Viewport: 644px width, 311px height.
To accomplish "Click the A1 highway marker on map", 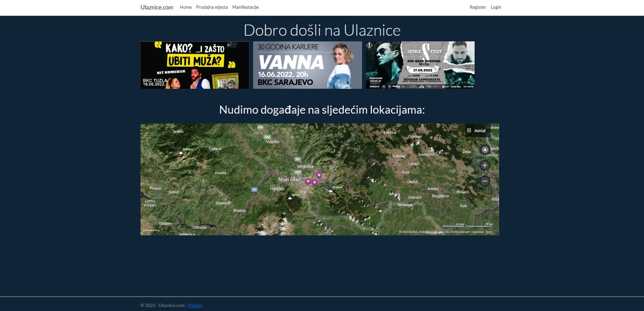I will pyautogui.click(x=254, y=189).
